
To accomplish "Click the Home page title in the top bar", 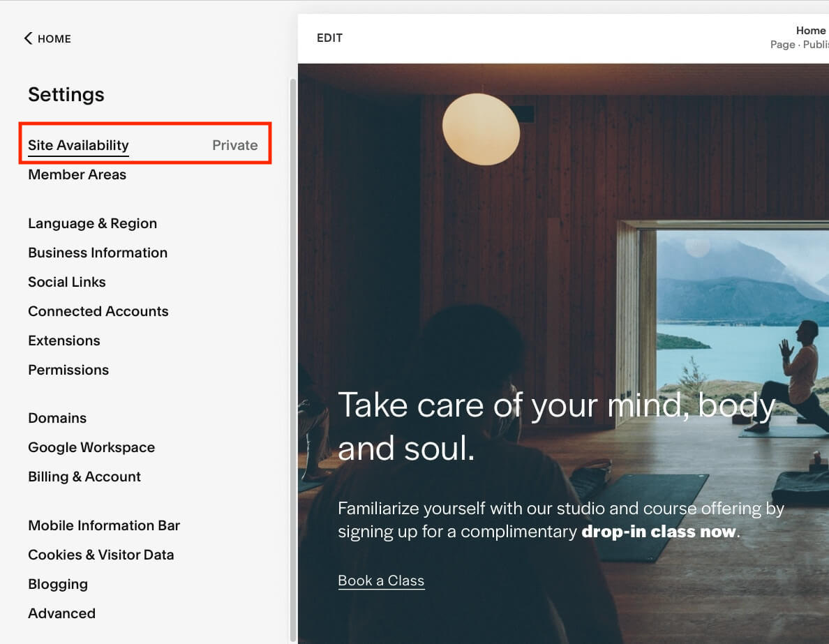I will coord(810,31).
